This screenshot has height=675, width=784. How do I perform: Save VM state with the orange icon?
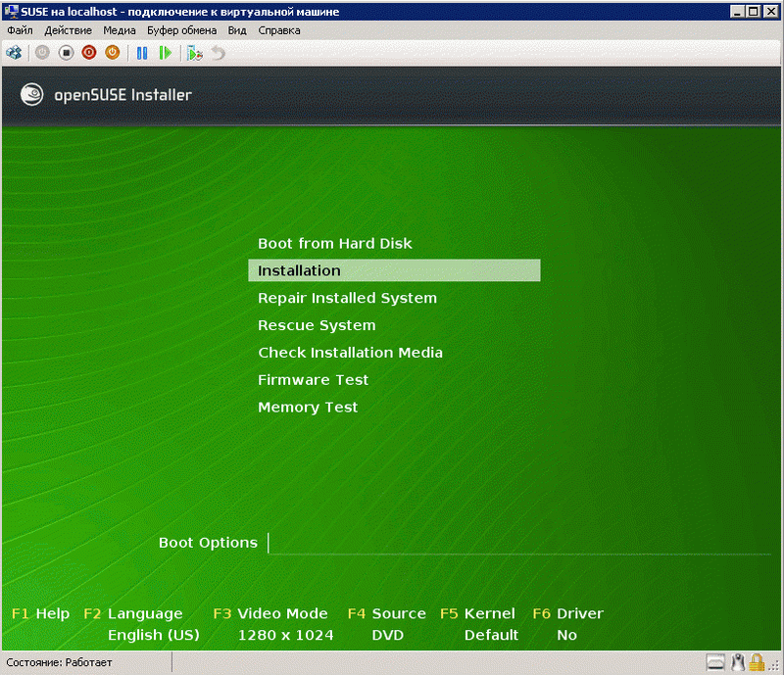[113, 53]
